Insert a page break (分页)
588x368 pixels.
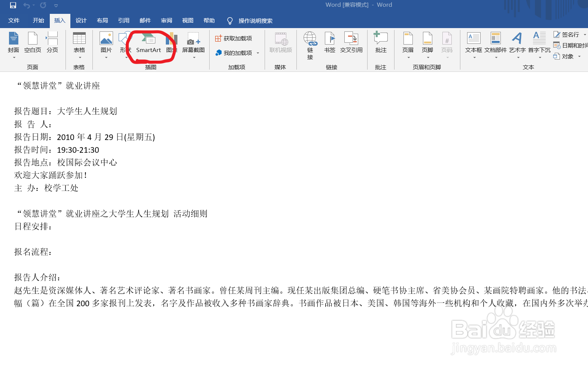click(52, 43)
